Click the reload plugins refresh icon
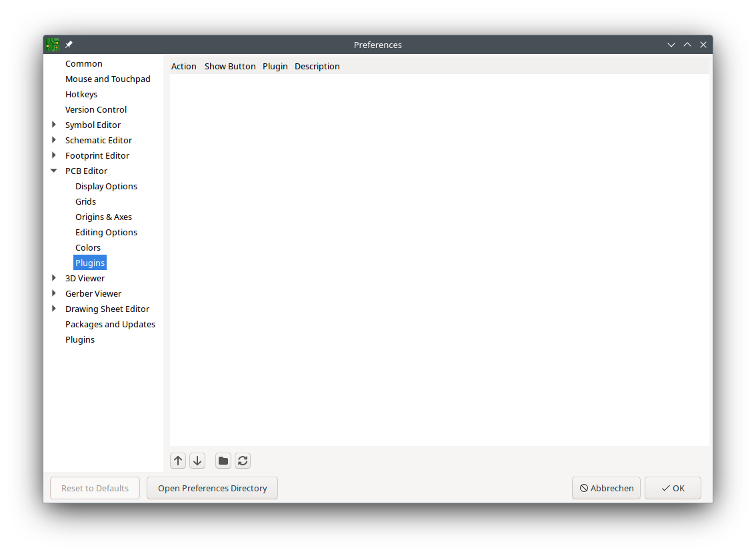The image size is (756, 554). tap(243, 461)
